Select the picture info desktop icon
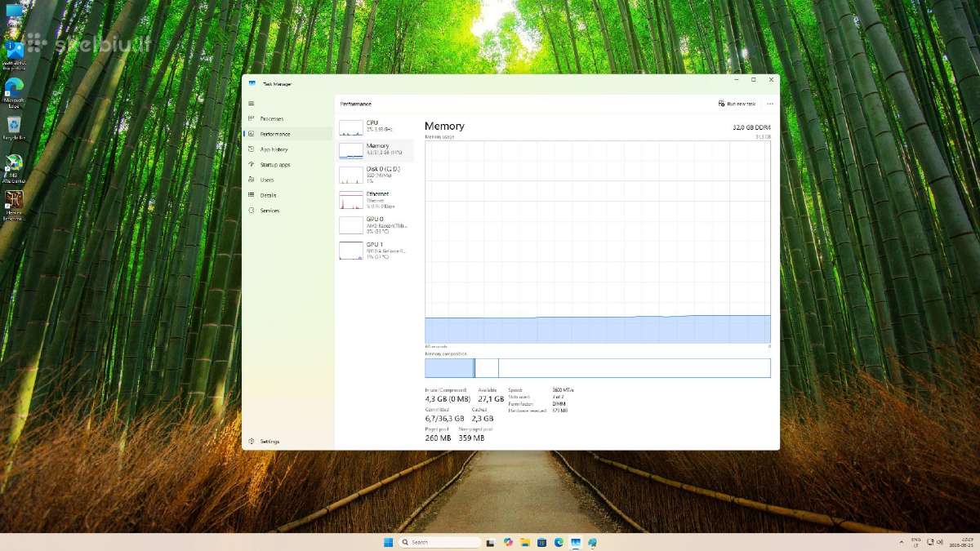Viewport: 980px width, 551px height. (14, 55)
